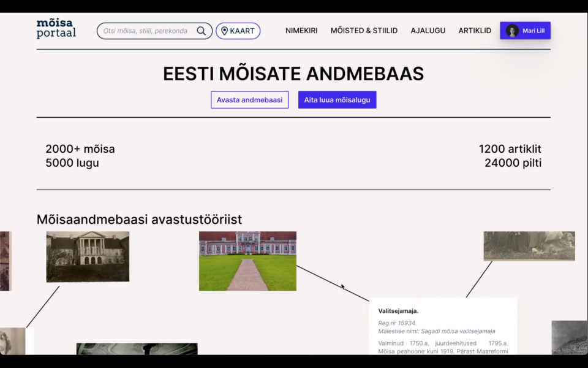The width and height of the screenshot is (588, 368).
Task: Click the Aita luua mõisalugu button
Action: click(x=337, y=100)
